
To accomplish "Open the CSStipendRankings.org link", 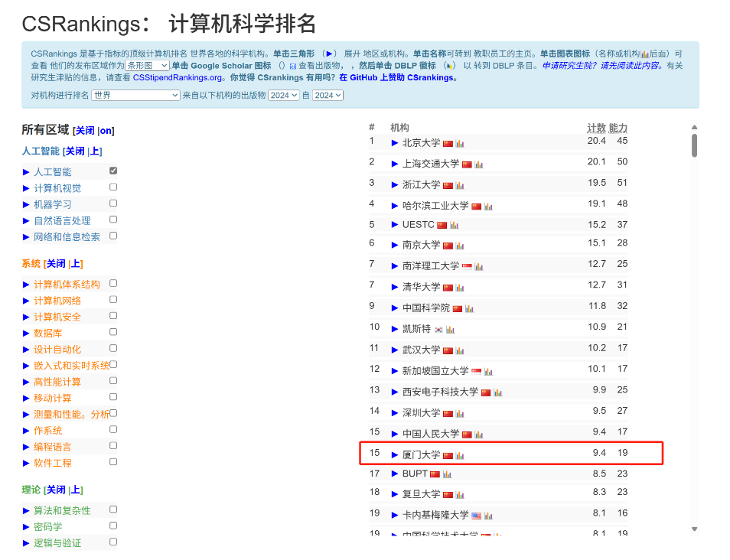I will click(x=177, y=78).
